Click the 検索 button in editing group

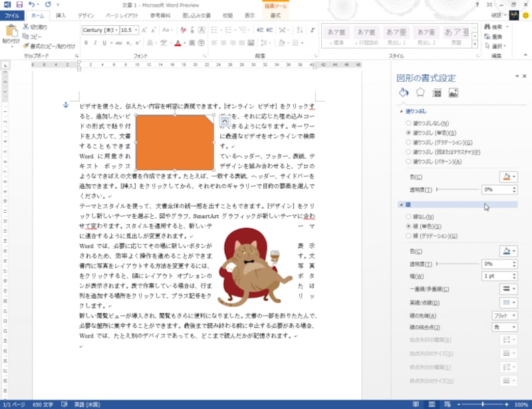point(496,27)
